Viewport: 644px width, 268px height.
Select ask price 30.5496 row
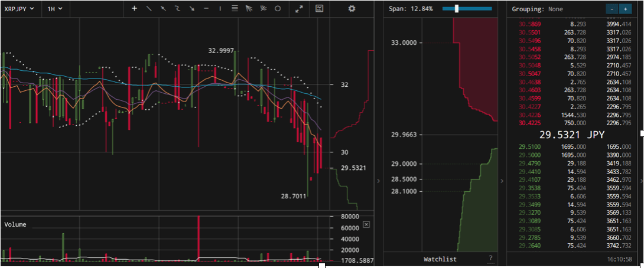[574, 41]
